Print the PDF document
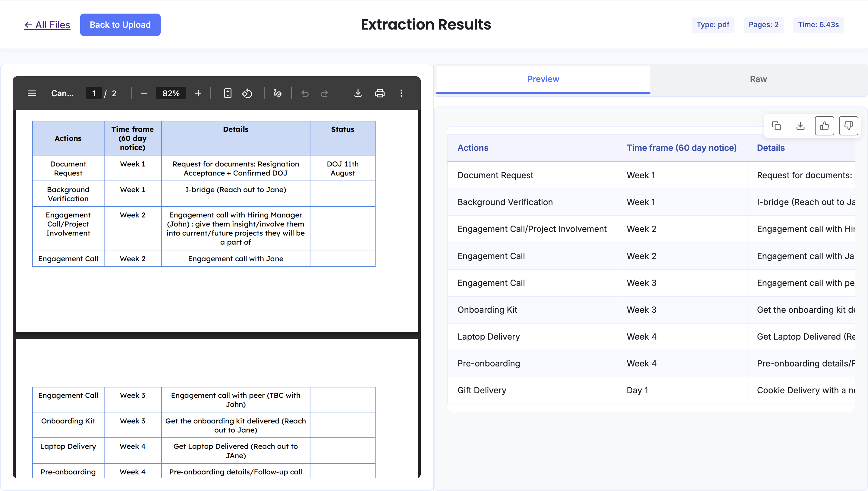This screenshot has height=491, width=868. [379, 93]
